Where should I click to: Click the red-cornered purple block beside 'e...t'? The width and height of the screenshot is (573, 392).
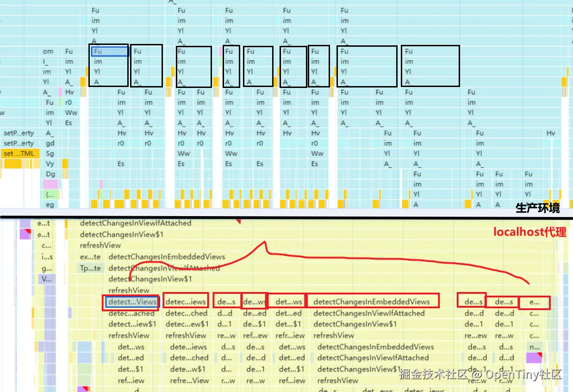[25, 234]
